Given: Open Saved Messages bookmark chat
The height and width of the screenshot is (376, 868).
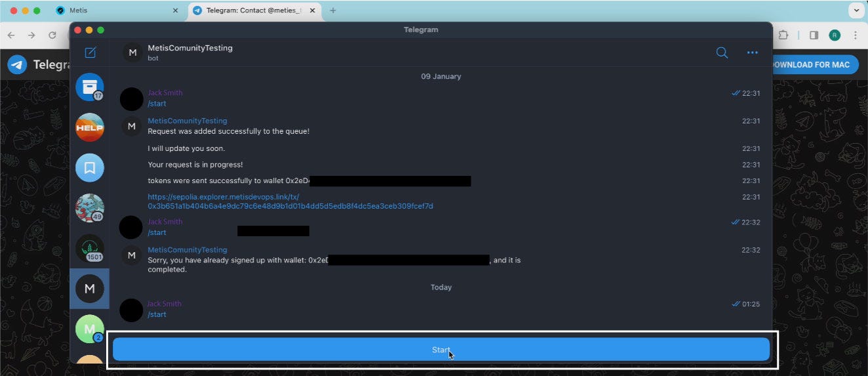Looking at the screenshot, I should 90,168.
